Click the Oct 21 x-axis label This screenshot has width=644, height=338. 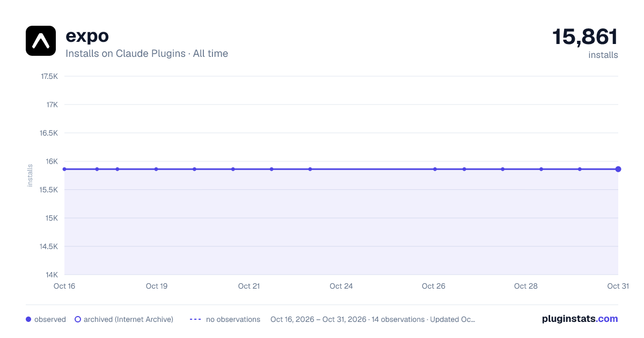(x=249, y=286)
